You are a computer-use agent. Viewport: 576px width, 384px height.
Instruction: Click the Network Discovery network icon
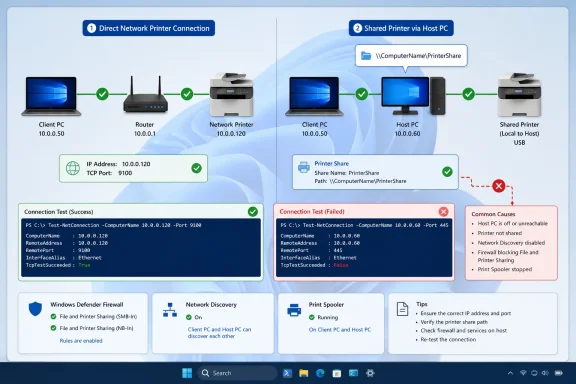170,310
